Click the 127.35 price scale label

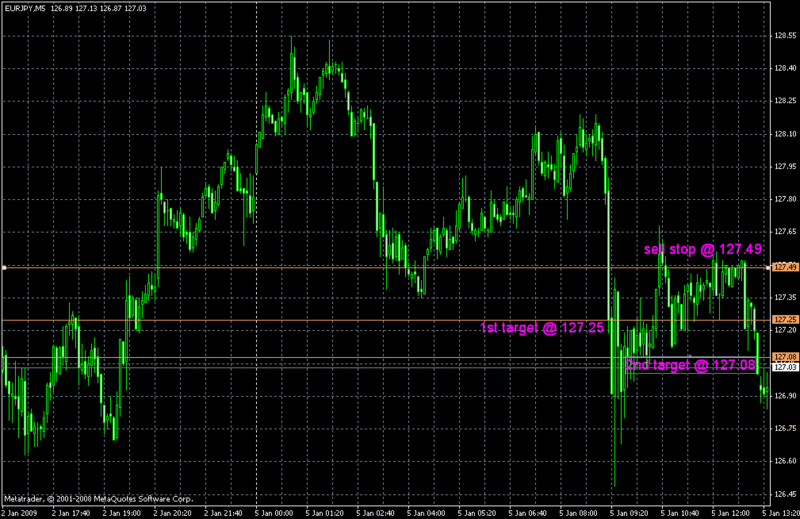click(785, 298)
